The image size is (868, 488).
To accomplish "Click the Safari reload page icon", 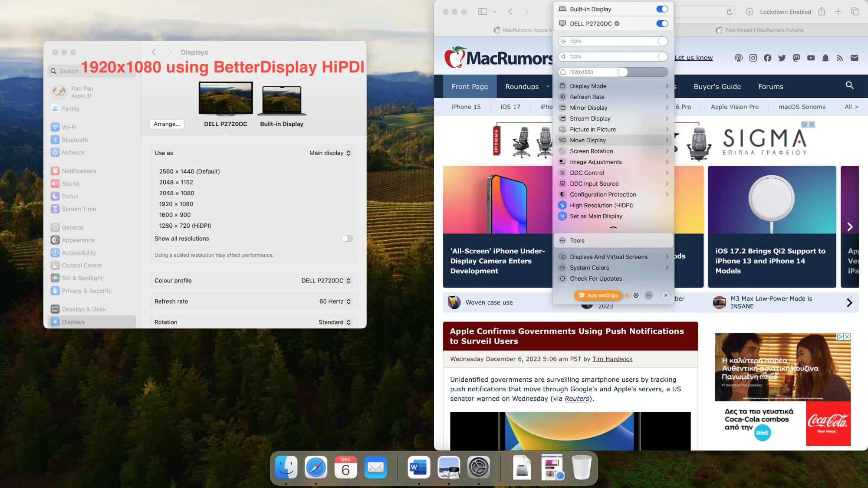I will [729, 12].
